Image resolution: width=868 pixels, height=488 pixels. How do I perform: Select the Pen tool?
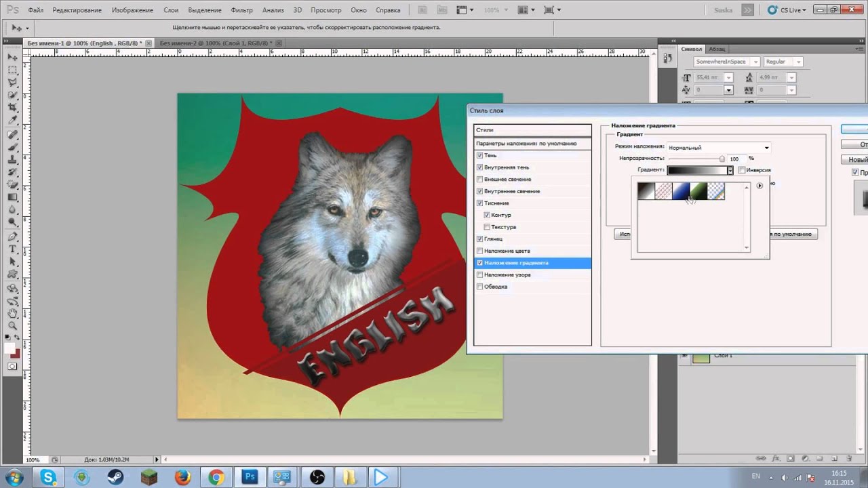(x=13, y=237)
